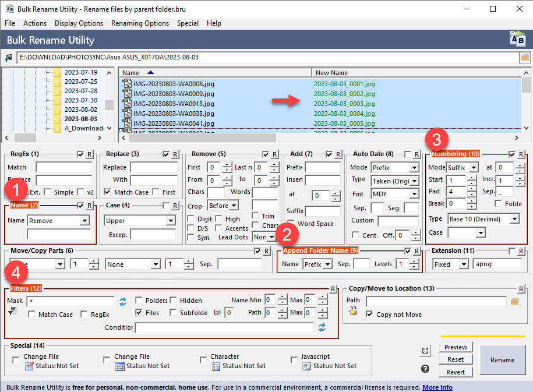The height and width of the screenshot is (392, 533).
Task: Click the expand window icon beside Preview
Action: pyautogui.click(x=425, y=351)
